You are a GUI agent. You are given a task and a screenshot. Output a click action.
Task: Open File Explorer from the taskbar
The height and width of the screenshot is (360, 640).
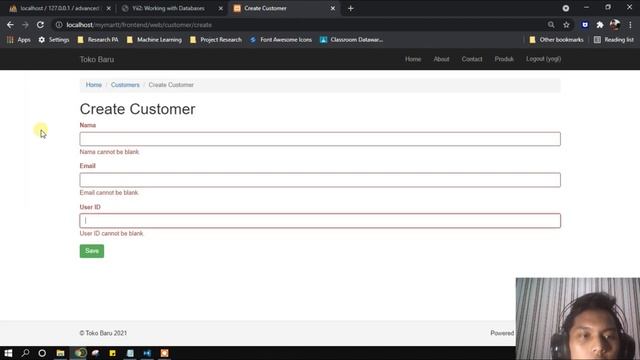point(60,353)
